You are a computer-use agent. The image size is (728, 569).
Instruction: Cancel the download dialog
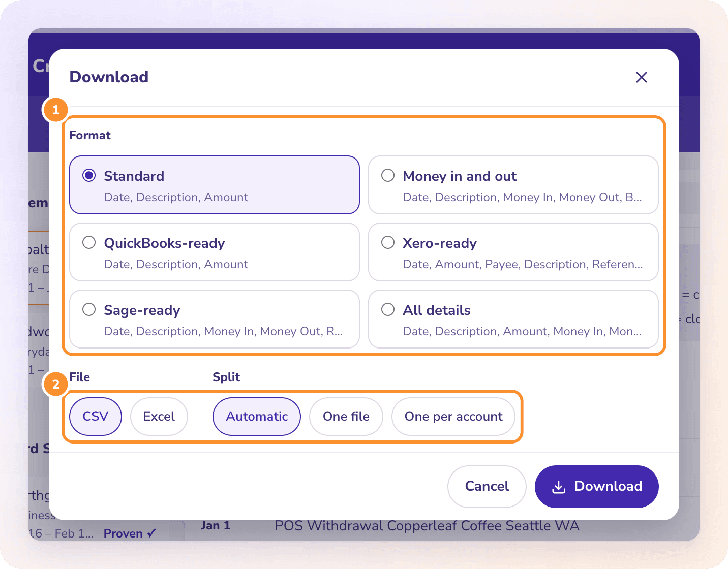point(487,487)
